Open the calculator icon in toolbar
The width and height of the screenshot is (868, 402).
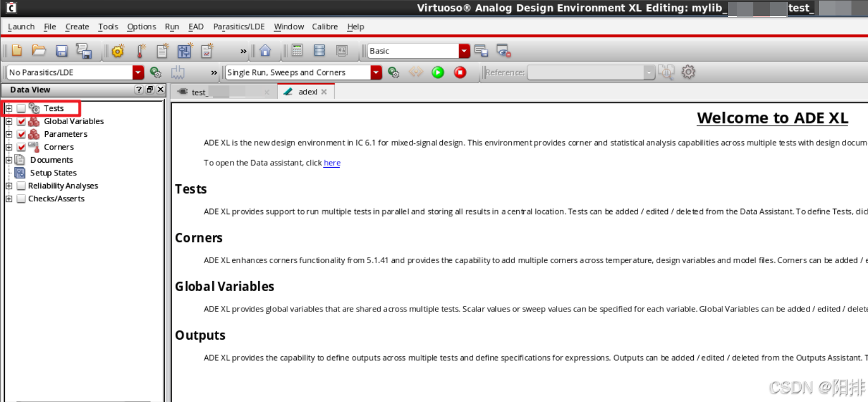[x=297, y=51]
